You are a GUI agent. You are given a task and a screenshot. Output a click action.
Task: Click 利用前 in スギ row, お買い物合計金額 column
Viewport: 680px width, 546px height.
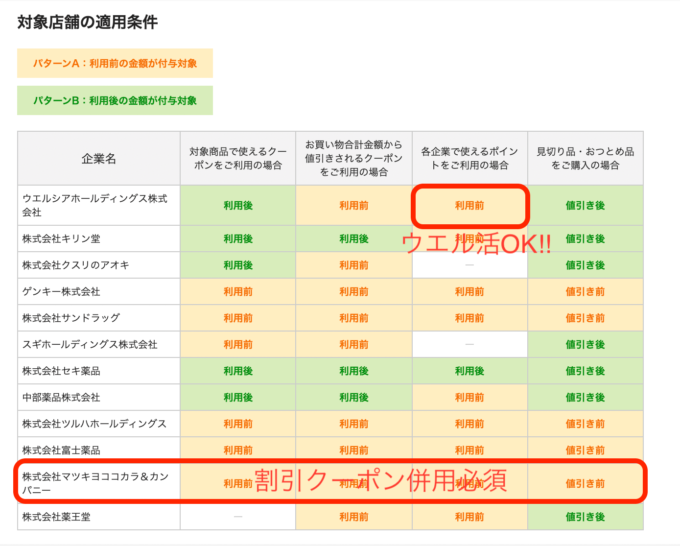point(354,344)
